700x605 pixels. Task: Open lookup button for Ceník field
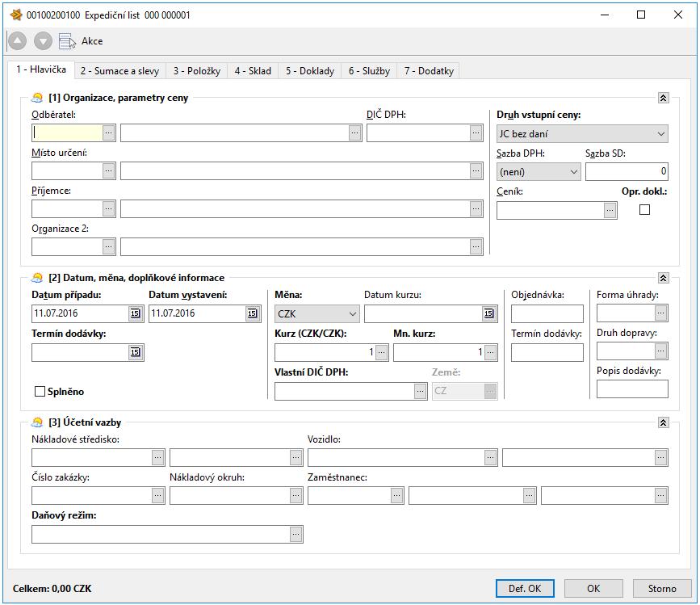pos(610,210)
